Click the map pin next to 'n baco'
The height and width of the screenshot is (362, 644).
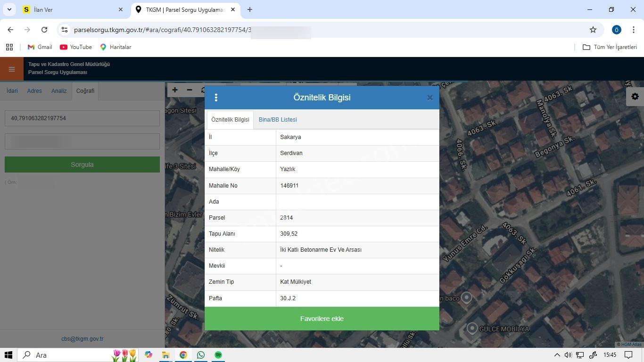click(466, 297)
